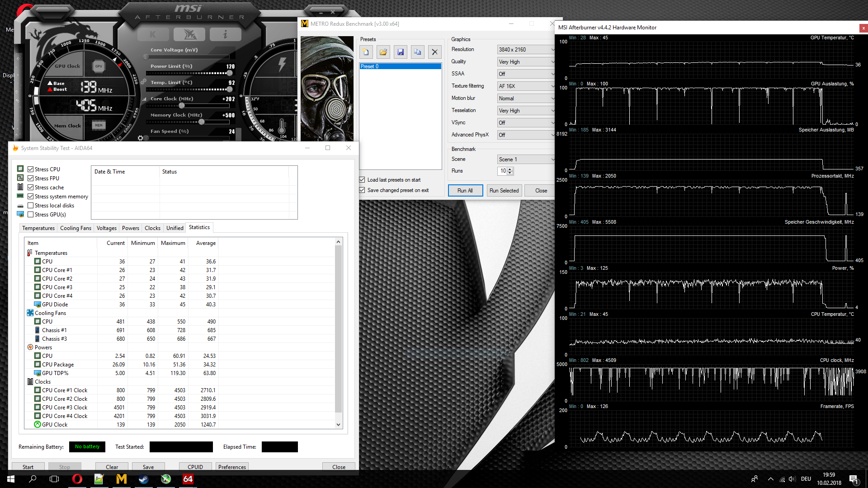This screenshot has width=868, height=488.
Task: Switch to the Temperatures tab
Action: (38, 228)
